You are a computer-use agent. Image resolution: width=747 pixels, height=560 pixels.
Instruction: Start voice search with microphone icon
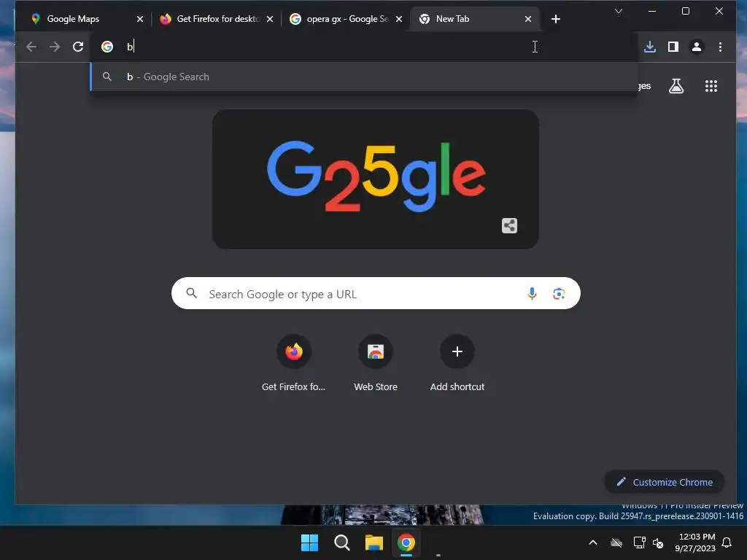click(x=532, y=293)
